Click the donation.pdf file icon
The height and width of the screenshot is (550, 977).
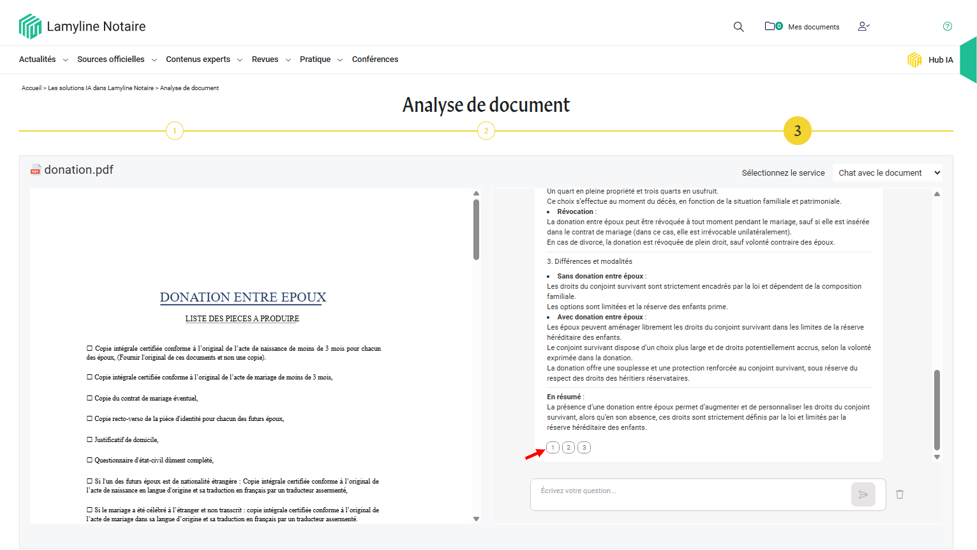(36, 170)
